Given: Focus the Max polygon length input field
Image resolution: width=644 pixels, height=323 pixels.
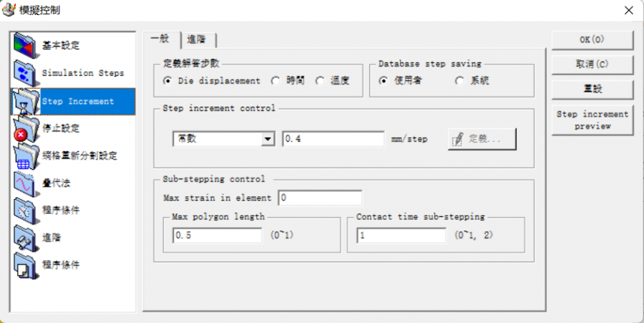Looking at the screenshot, I should pos(217,235).
